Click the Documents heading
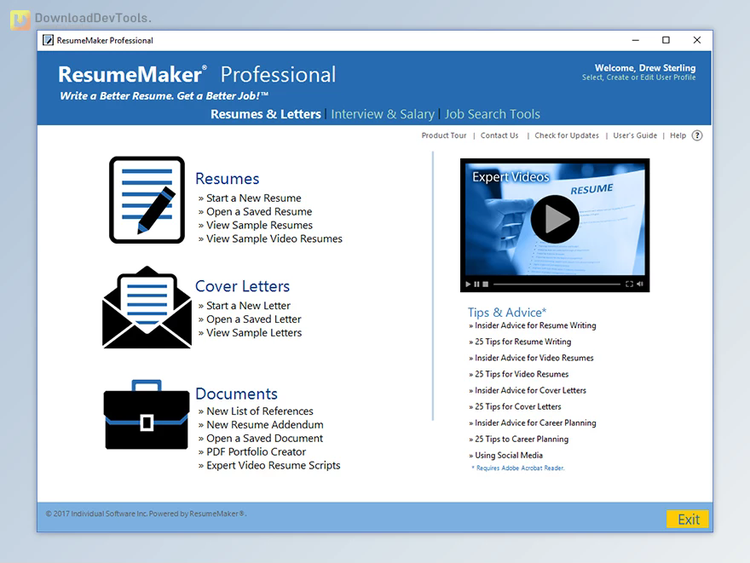The width and height of the screenshot is (750, 563). (236, 394)
